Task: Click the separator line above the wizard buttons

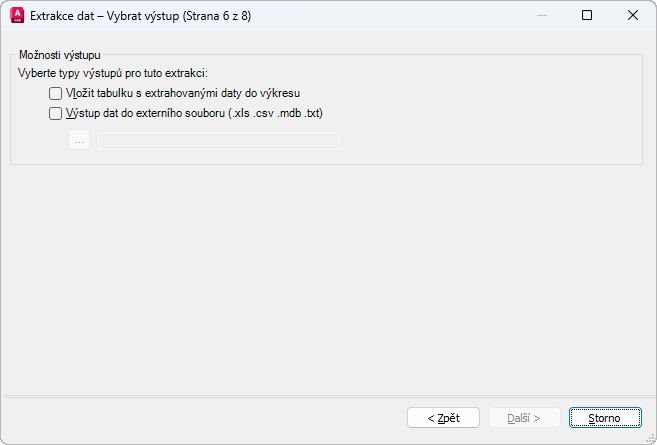Action: (328, 396)
